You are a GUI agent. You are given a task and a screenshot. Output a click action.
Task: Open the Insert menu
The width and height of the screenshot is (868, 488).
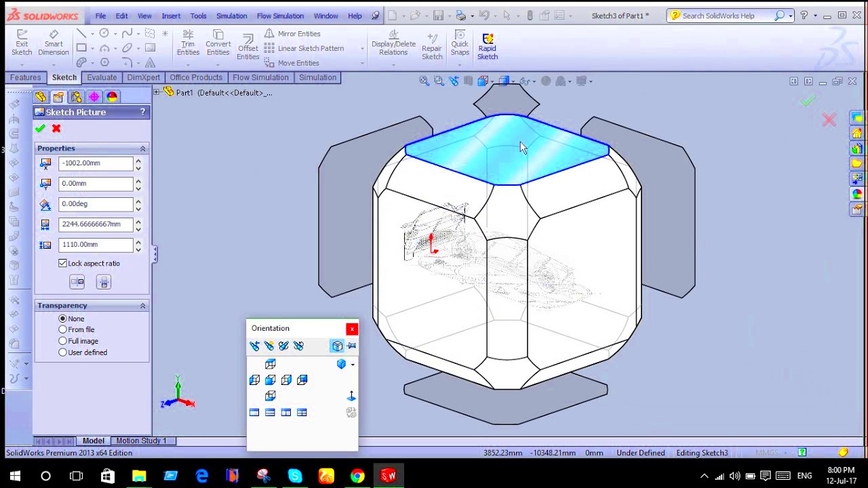click(x=171, y=16)
